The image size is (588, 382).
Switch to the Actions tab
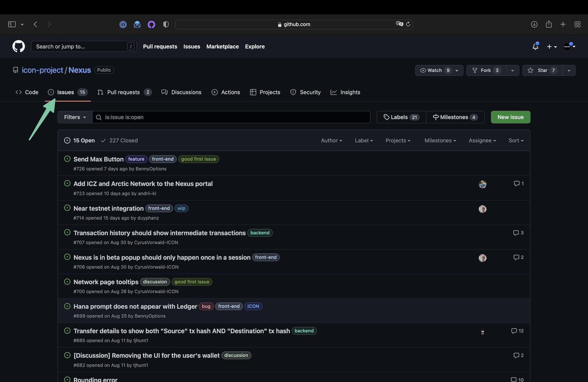(226, 92)
